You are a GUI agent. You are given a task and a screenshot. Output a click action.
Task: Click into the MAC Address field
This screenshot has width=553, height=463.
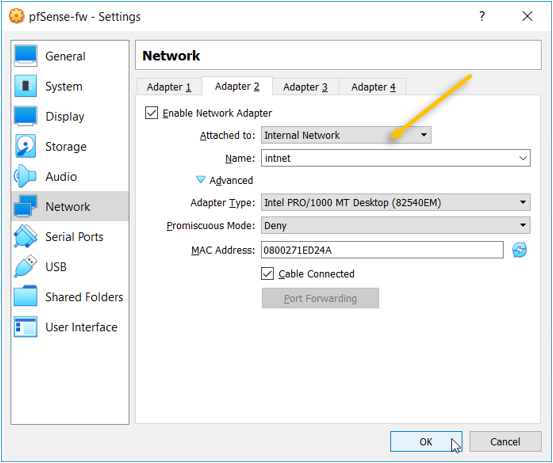(382, 250)
